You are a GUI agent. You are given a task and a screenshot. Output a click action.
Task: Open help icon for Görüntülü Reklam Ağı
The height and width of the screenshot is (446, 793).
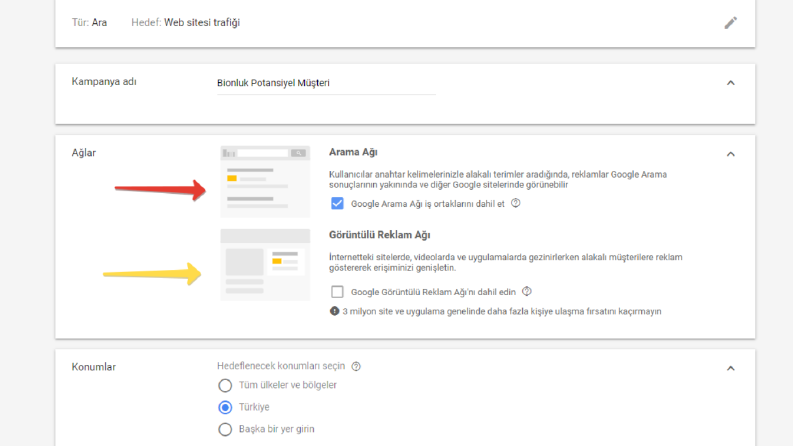(526, 291)
